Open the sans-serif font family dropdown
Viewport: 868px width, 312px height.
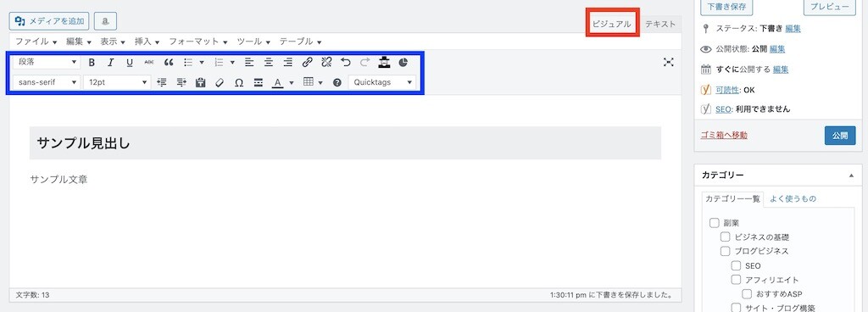[x=47, y=82]
